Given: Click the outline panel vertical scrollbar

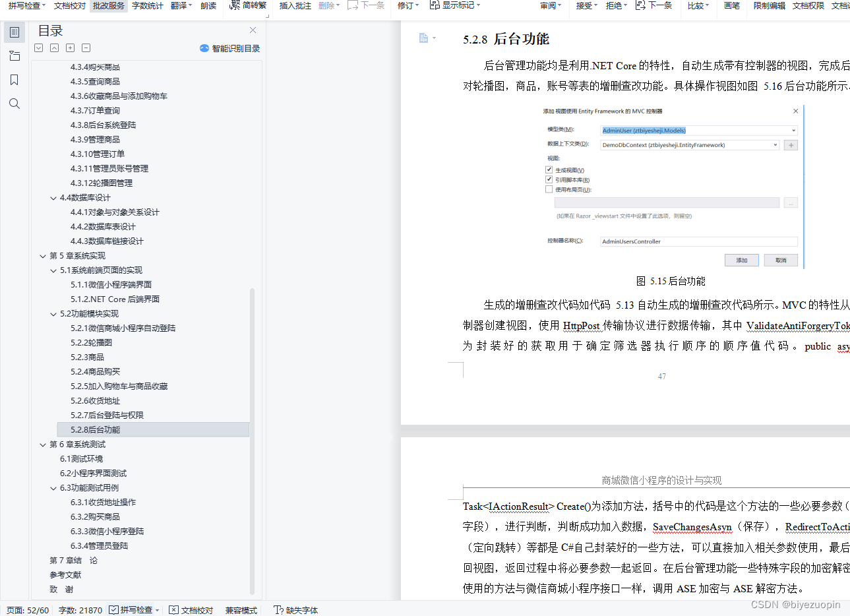Looking at the screenshot, I should (252, 442).
